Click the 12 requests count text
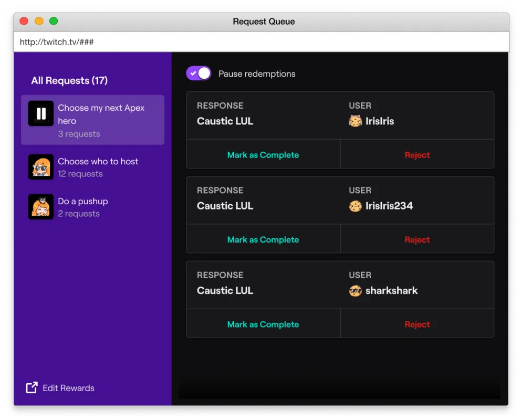522x420 pixels. tap(80, 174)
